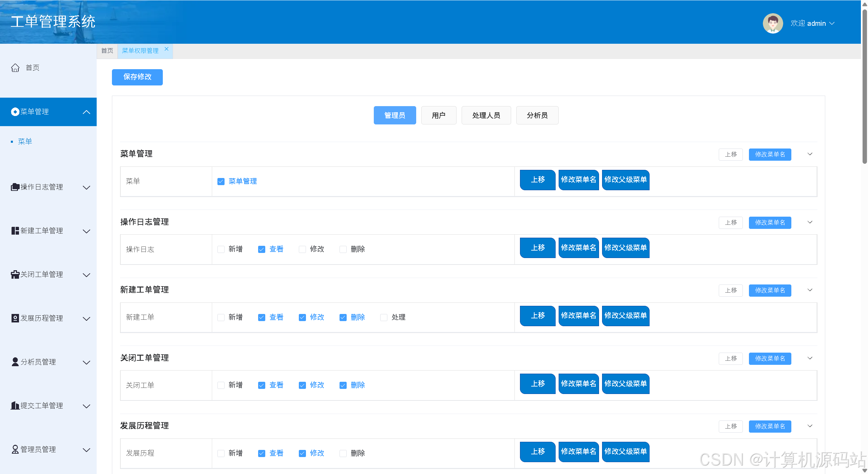Image resolution: width=868 pixels, height=474 pixels.
Task: Switch to the 用户 role tab
Action: click(x=439, y=116)
